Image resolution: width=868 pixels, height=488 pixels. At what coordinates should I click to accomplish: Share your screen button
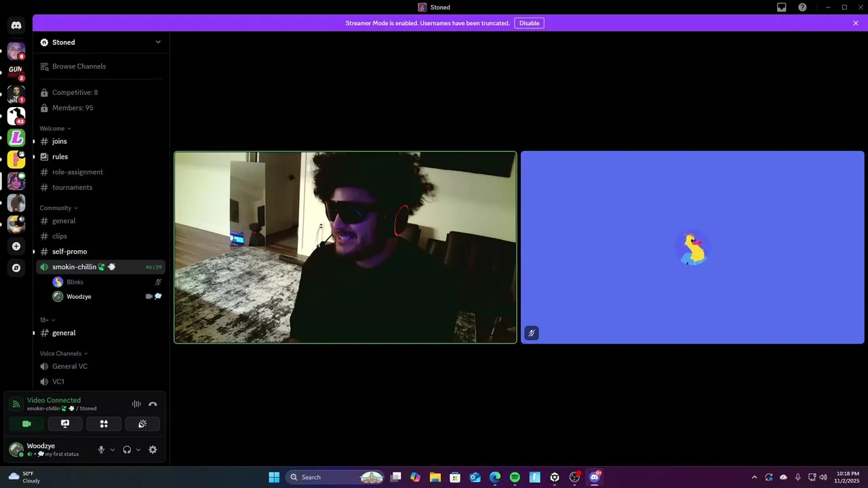coord(65,424)
